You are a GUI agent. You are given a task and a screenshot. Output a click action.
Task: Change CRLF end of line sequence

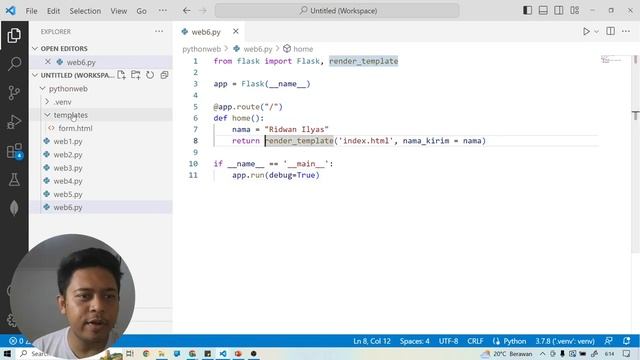[475, 341]
